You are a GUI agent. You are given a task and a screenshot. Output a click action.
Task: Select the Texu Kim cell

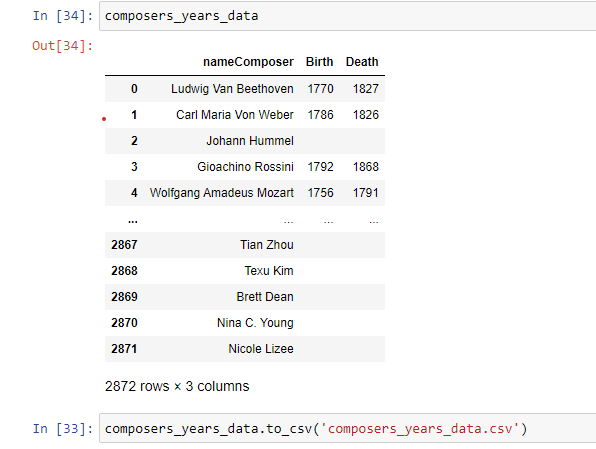click(269, 271)
